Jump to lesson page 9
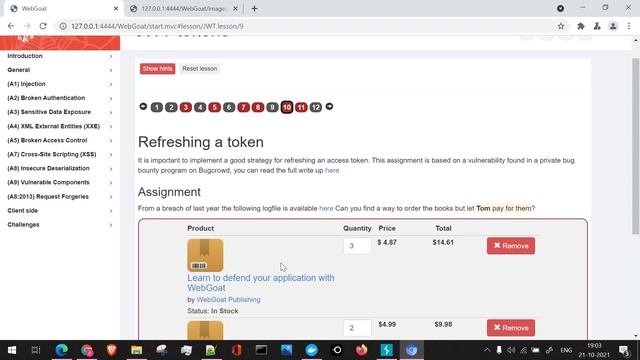This screenshot has height=360, width=640. click(x=272, y=107)
